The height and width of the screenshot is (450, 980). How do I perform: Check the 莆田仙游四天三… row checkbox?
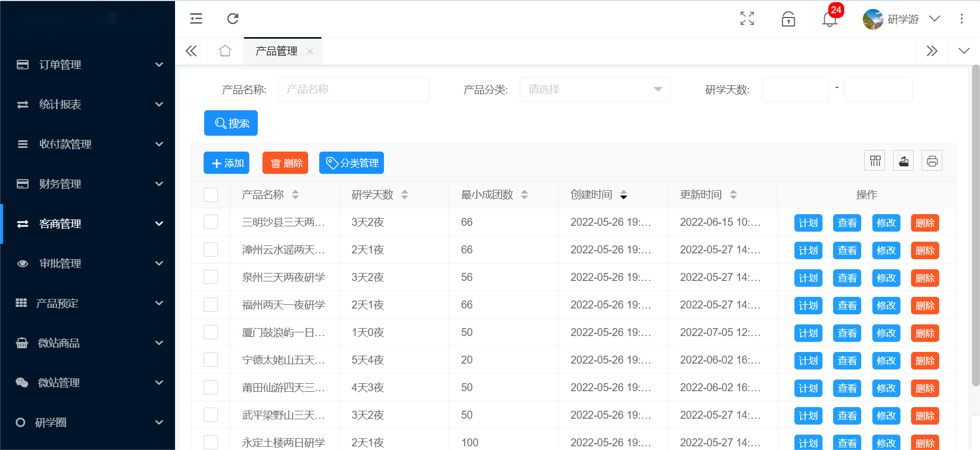click(x=211, y=387)
